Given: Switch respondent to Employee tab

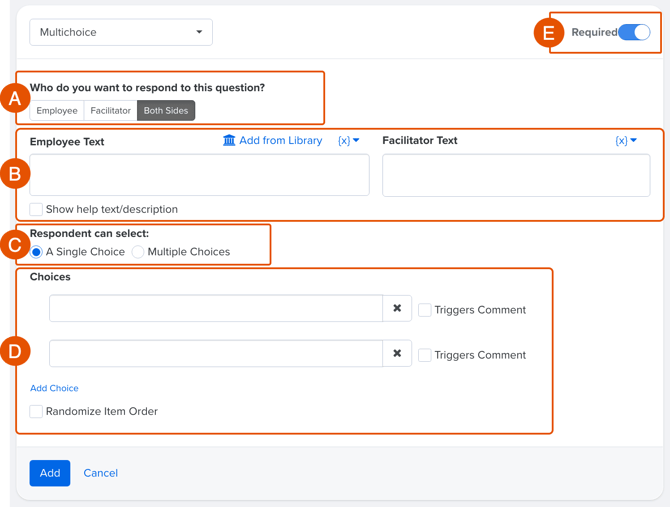Looking at the screenshot, I should point(57,111).
